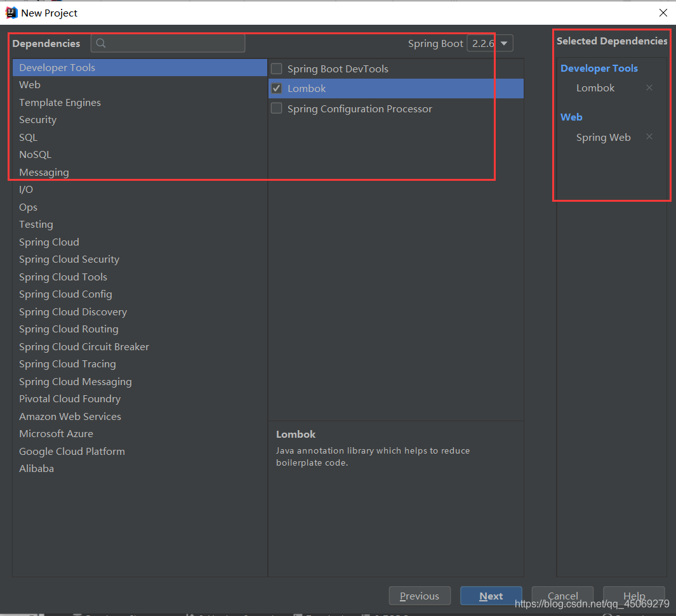Select Developer Tools category
This screenshot has width=676, height=616.
(140, 68)
